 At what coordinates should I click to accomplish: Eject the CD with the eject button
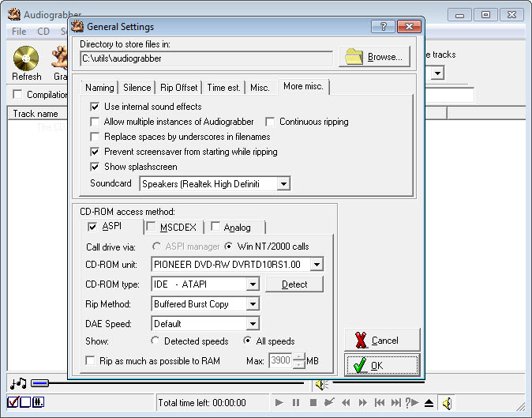[x=429, y=403]
